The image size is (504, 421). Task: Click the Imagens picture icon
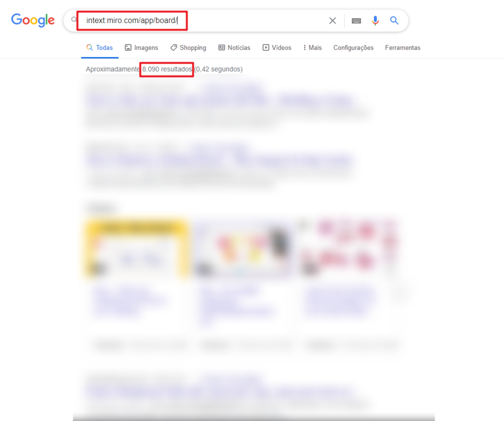click(x=128, y=47)
